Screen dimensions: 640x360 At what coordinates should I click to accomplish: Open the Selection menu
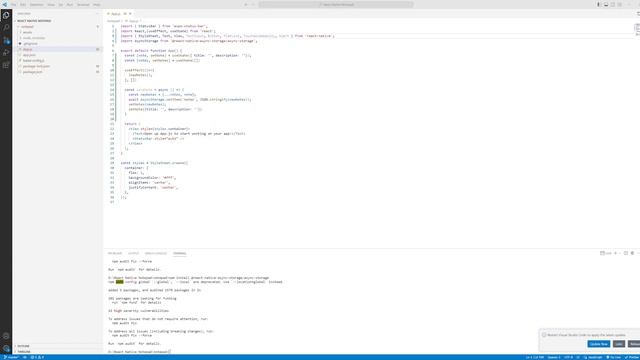point(36,4)
